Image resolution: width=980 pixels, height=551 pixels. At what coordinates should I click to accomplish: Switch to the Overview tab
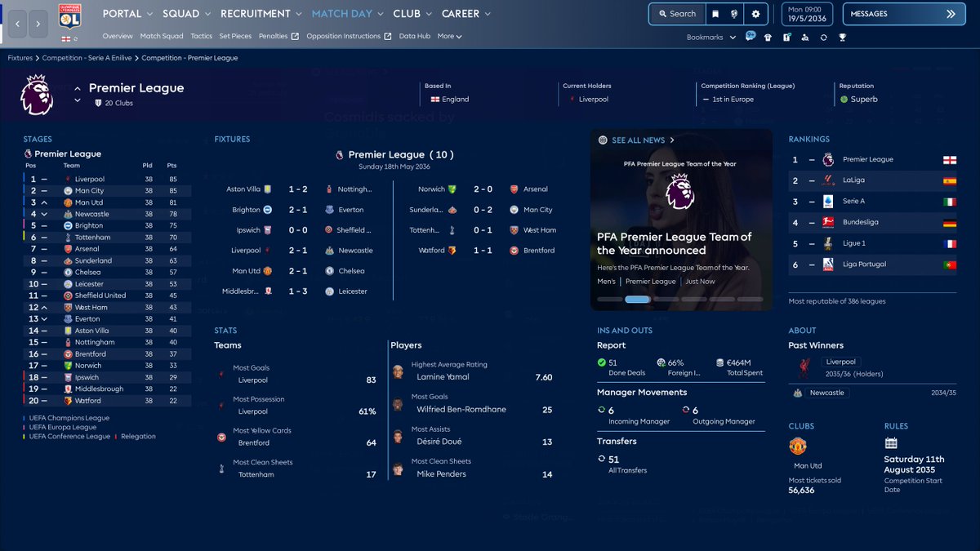(x=118, y=37)
